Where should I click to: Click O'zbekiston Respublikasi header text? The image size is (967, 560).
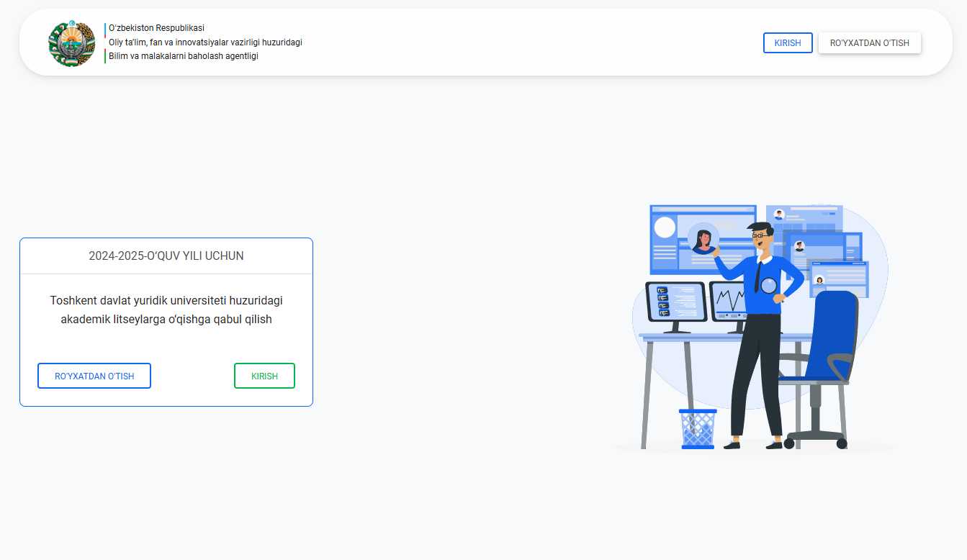156,28
